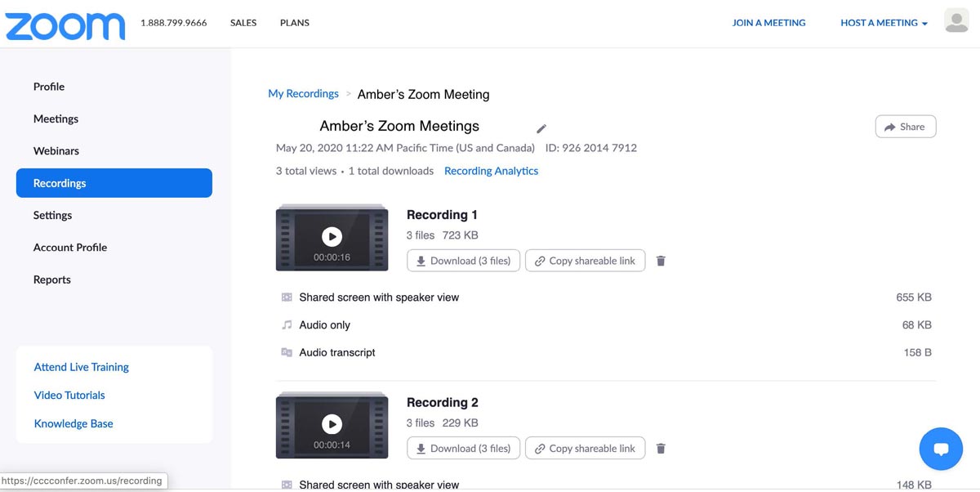980x492 pixels.
Task: Open the Host a Meeting dropdown
Action: [x=883, y=22]
